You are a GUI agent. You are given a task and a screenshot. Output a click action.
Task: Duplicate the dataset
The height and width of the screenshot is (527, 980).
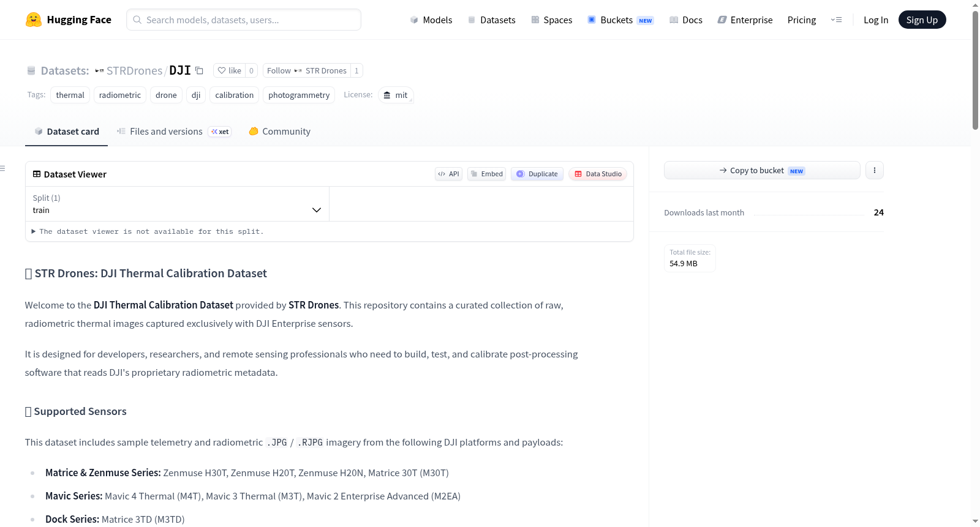(x=537, y=174)
